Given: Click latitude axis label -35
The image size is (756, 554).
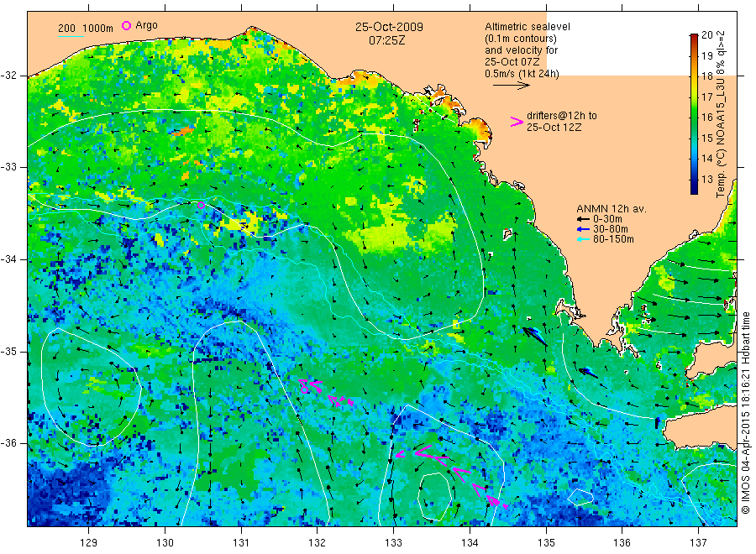Looking at the screenshot, I should point(8,351).
